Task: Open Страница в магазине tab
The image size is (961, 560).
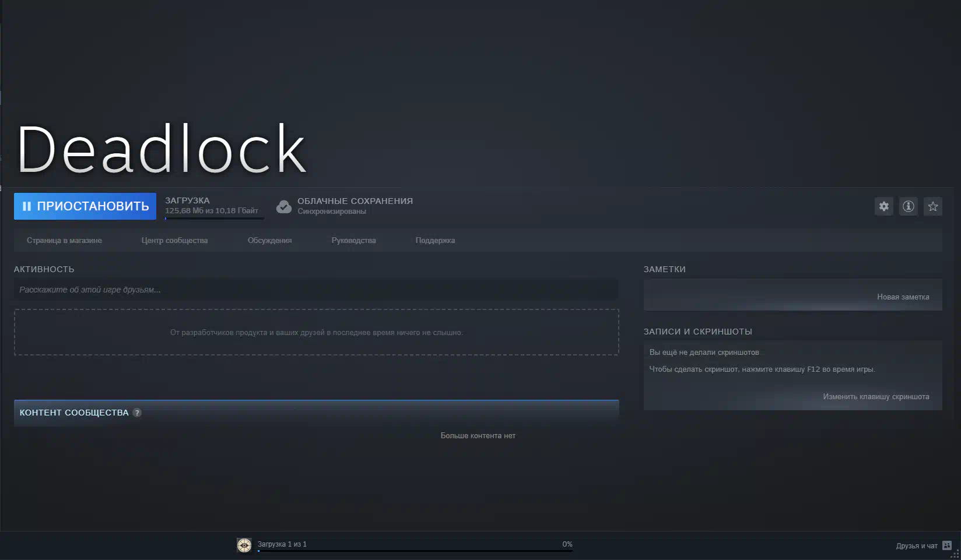Action: (x=64, y=240)
